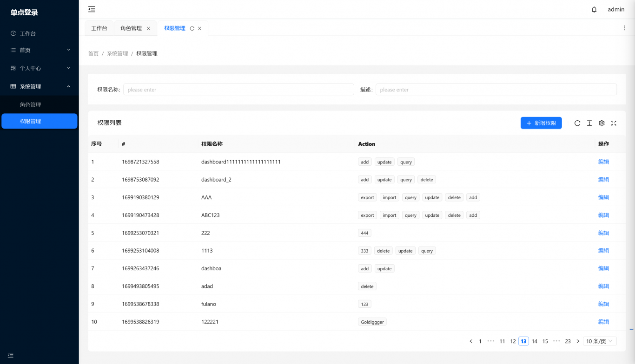635x364 pixels.
Task: Edit the dashboa row
Action: point(603,268)
